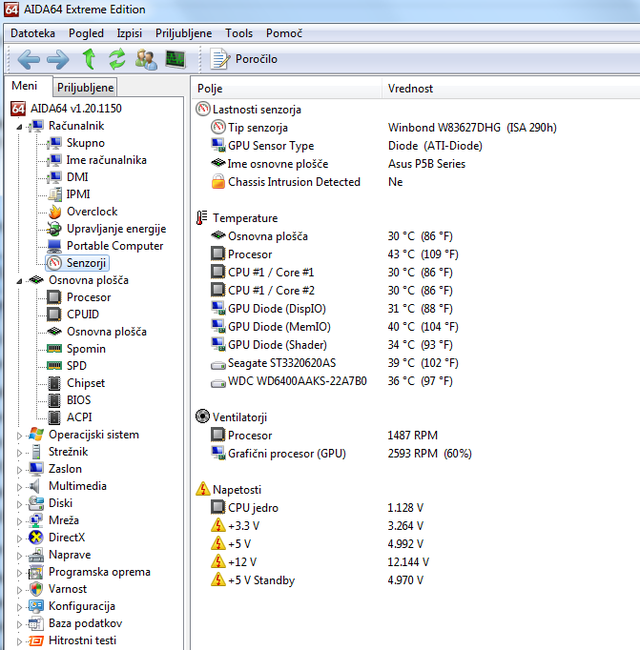Click the tree Procesor chip icon
This screenshot has width=640, height=650.
[x=54, y=297]
